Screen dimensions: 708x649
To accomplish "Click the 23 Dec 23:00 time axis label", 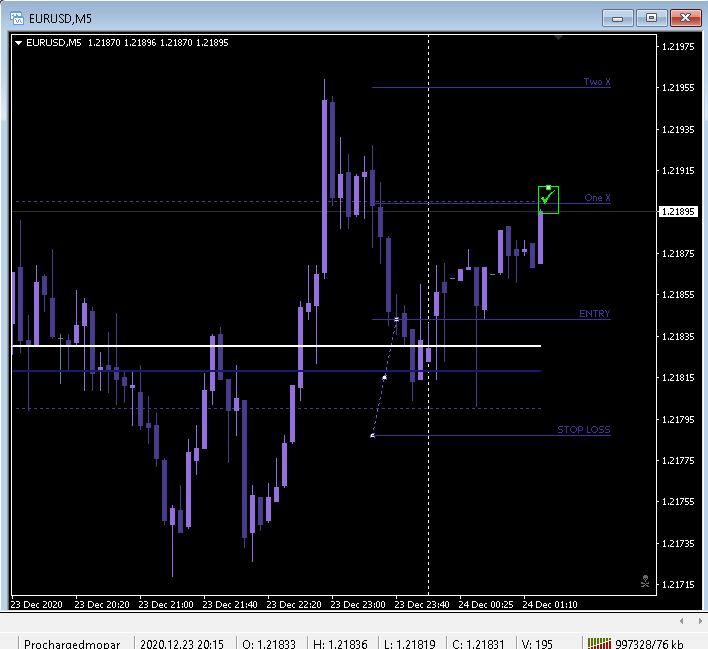I will (358, 604).
